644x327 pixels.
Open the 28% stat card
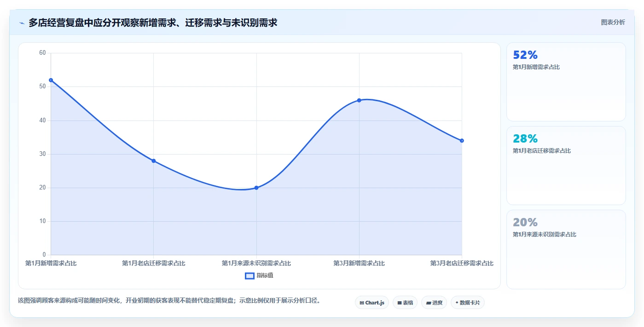[x=566, y=166]
